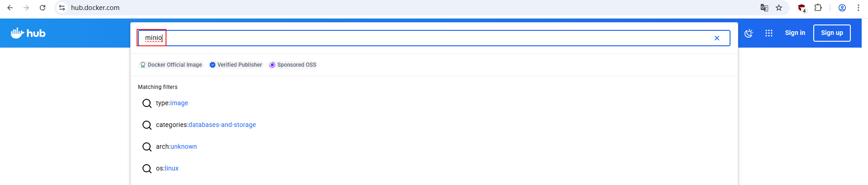Click the Sign in link
Screen dimensions: 868x185
[795, 33]
